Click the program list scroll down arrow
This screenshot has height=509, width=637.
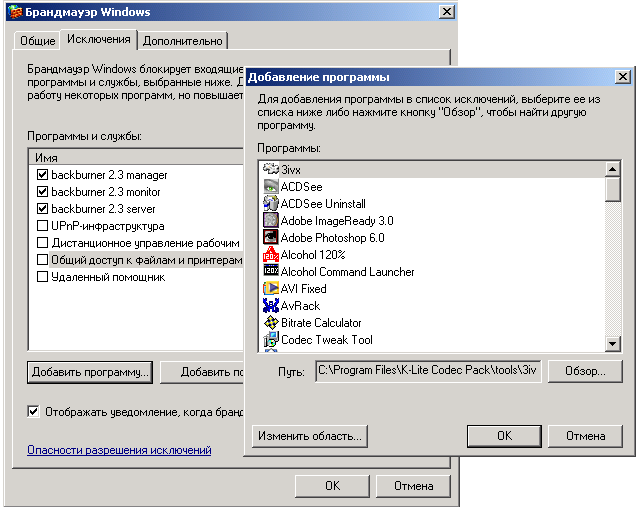point(612,344)
